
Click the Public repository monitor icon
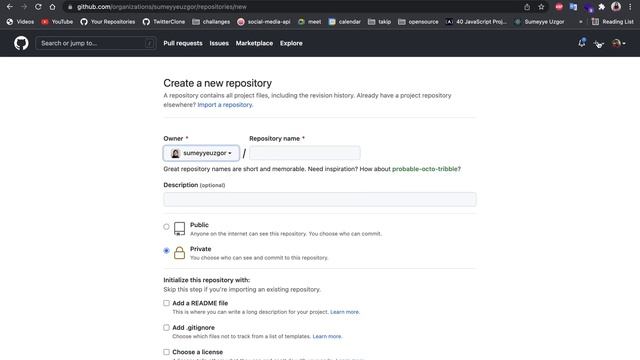pos(179,229)
